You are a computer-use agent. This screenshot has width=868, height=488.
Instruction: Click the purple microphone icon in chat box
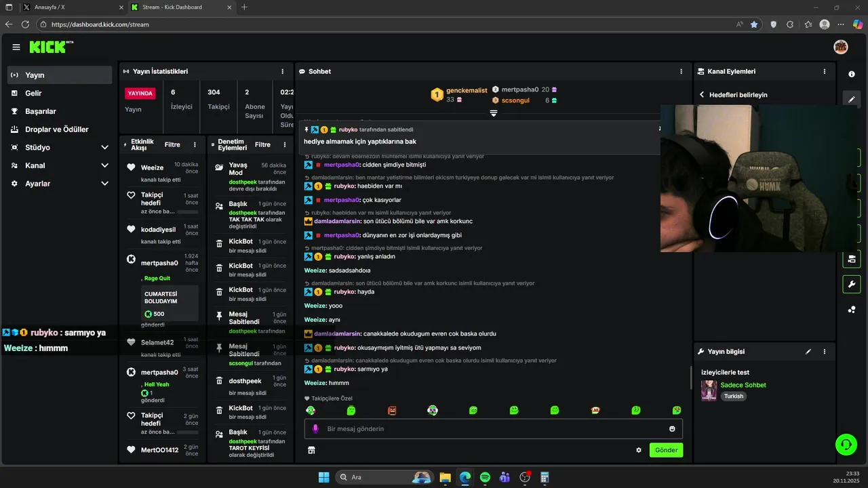(x=315, y=429)
